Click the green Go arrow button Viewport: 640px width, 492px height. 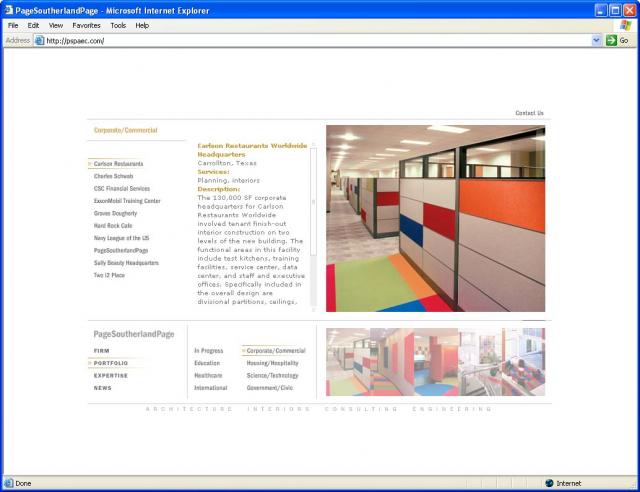pyautogui.click(x=611, y=41)
